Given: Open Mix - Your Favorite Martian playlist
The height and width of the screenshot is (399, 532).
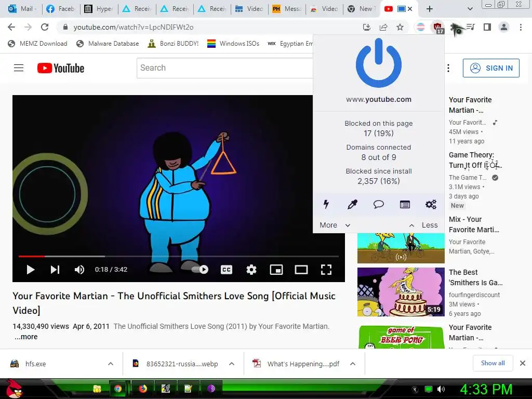Looking at the screenshot, I should click(474, 224).
